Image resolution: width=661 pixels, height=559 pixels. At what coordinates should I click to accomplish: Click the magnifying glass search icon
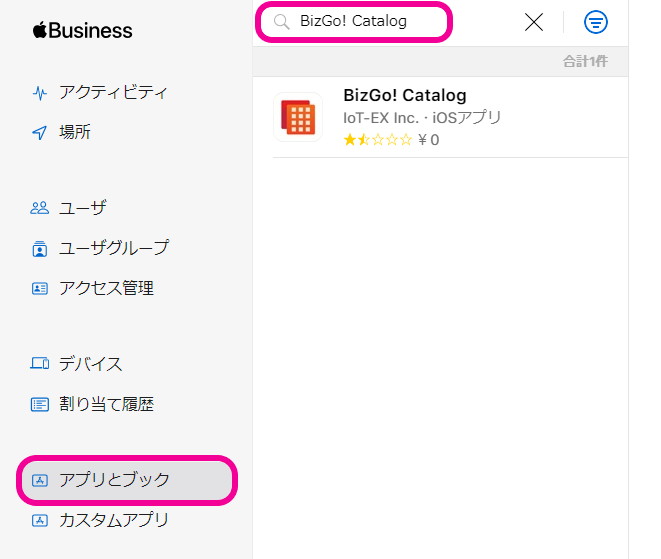[281, 22]
